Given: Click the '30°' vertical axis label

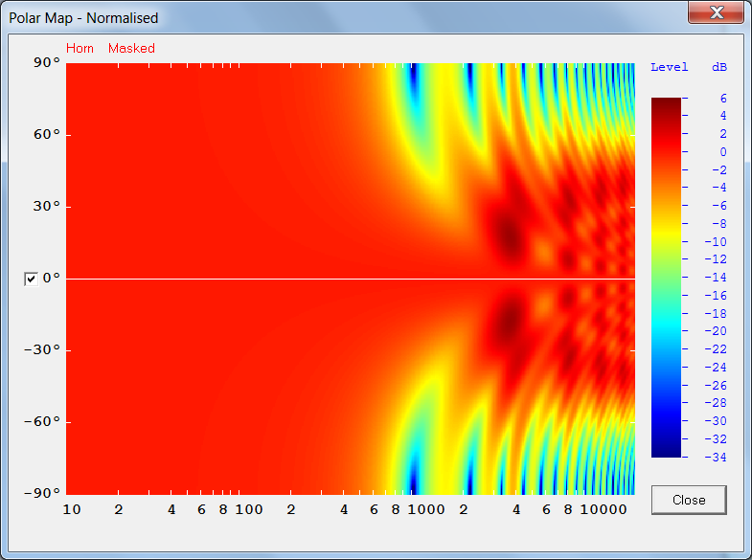Looking at the screenshot, I should pos(47,207).
